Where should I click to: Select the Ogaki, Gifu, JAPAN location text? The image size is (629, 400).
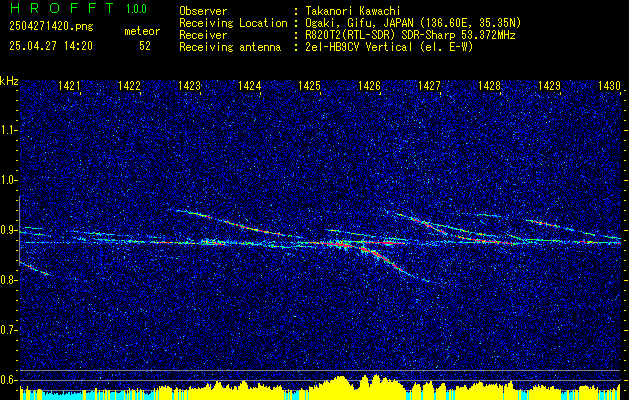[x=413, y=23]
